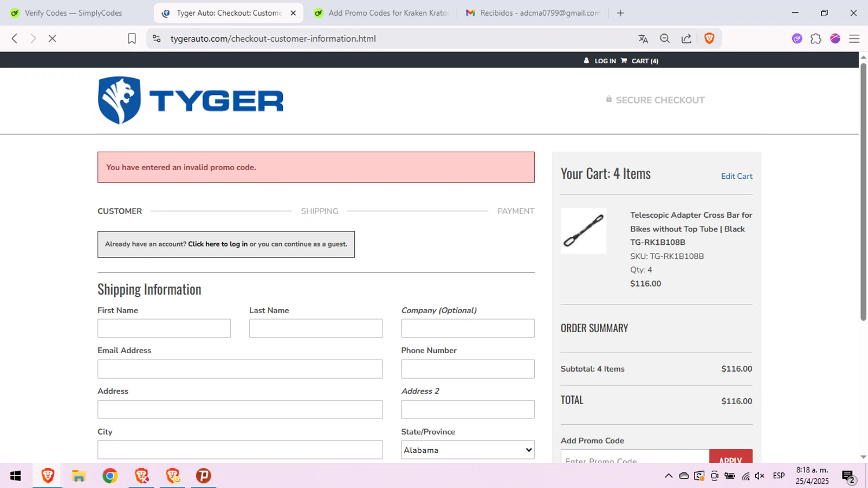Click the browser forward arrow
Viewport: 868px width, 488px height.
click(33, 39)
